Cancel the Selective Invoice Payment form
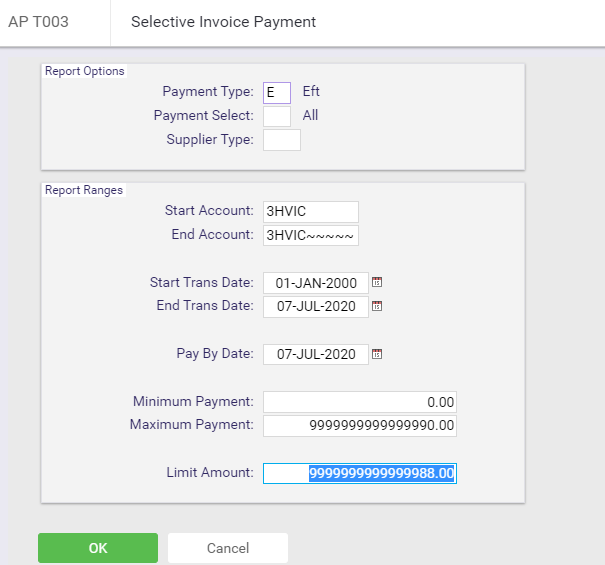605x565 pixels. 228,548
